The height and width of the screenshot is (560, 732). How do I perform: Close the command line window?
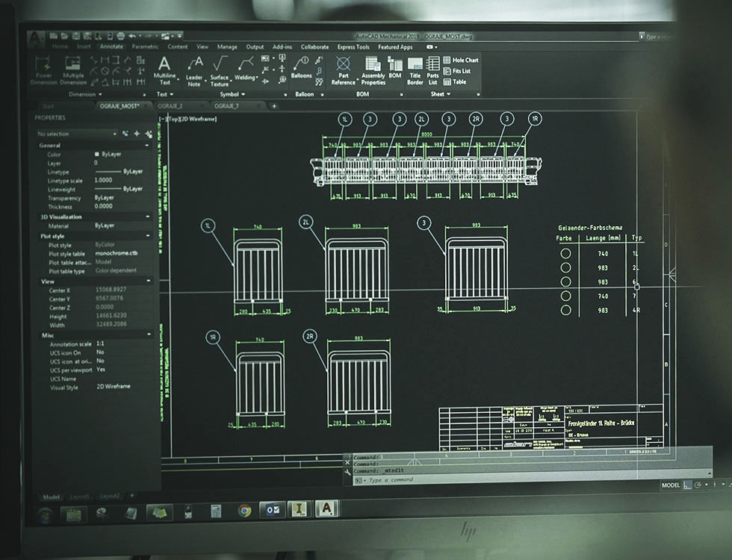[x=347, y=462]
